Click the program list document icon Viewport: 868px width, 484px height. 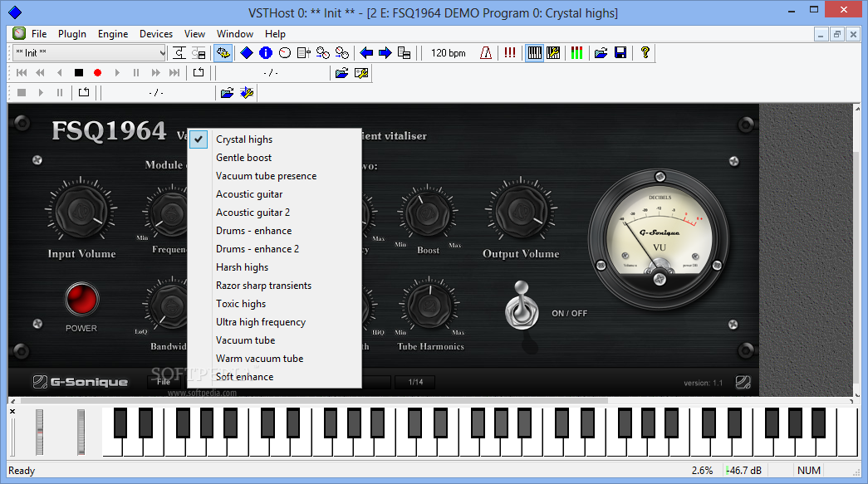pos(303,53)
